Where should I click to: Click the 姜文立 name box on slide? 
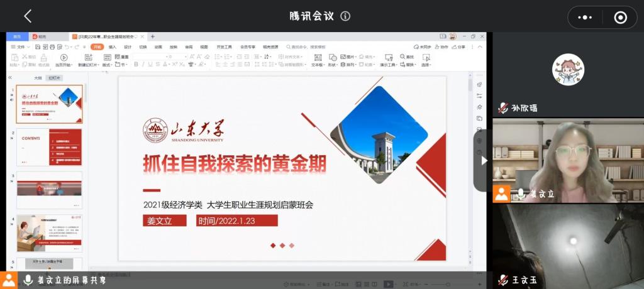[x=165, y=221]
